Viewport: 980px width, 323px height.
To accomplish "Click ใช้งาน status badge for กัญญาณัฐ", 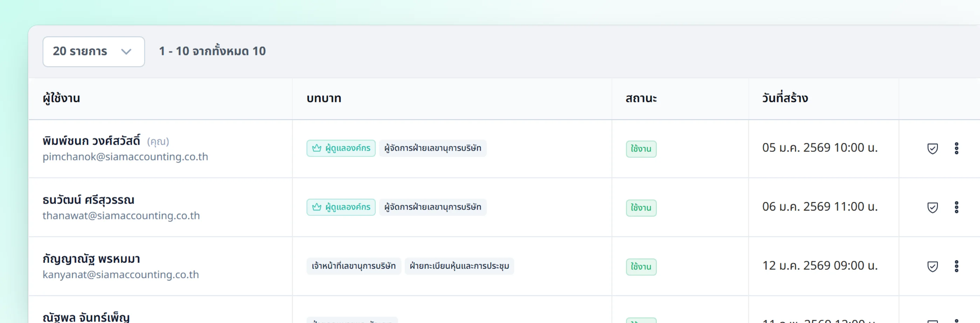I will click(641, 267).
